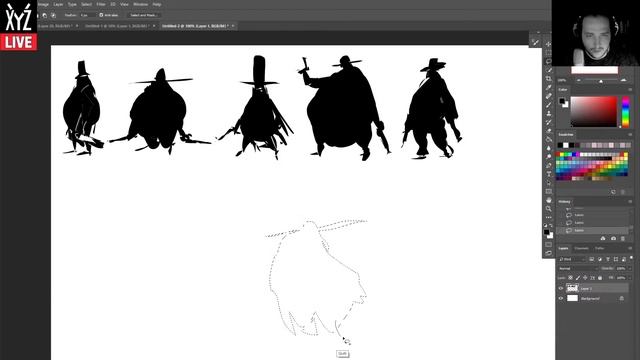The image size is (640, 360).
Task: Select the Brush tool
Action: [548, 104]
